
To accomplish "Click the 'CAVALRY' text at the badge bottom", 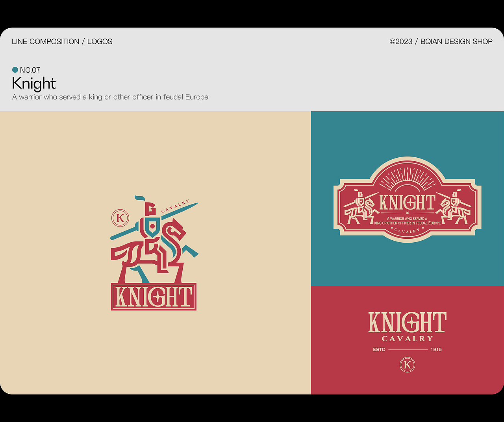I will 407,231.
